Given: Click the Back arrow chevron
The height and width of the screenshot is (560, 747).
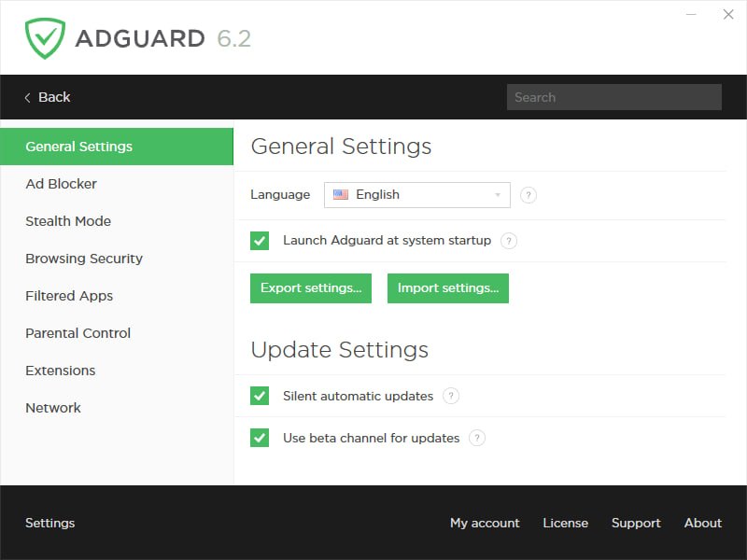Looking at the screenshot, I should (28, 97).
